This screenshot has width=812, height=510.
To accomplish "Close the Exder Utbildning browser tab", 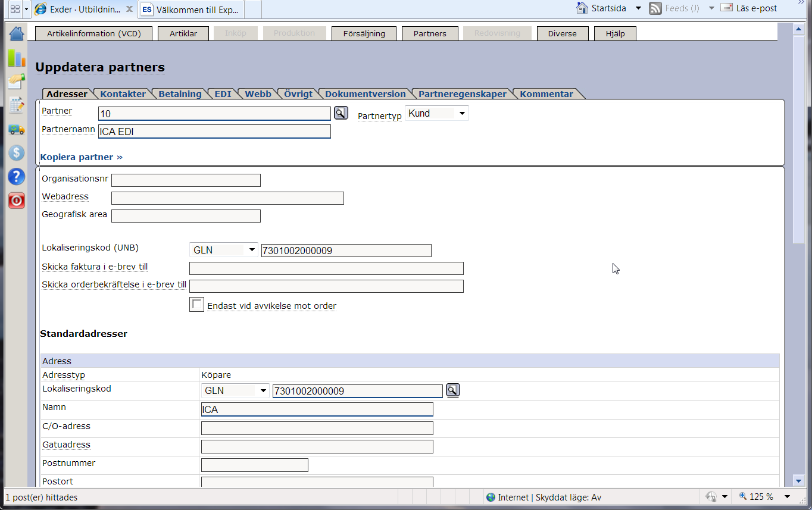I will [129, 9].
